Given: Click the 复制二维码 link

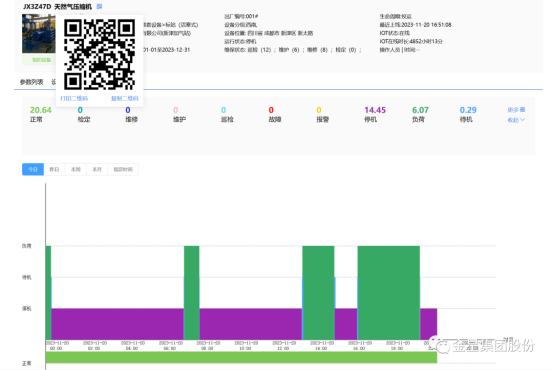Looking at the screenshot, I should (125, 98).
